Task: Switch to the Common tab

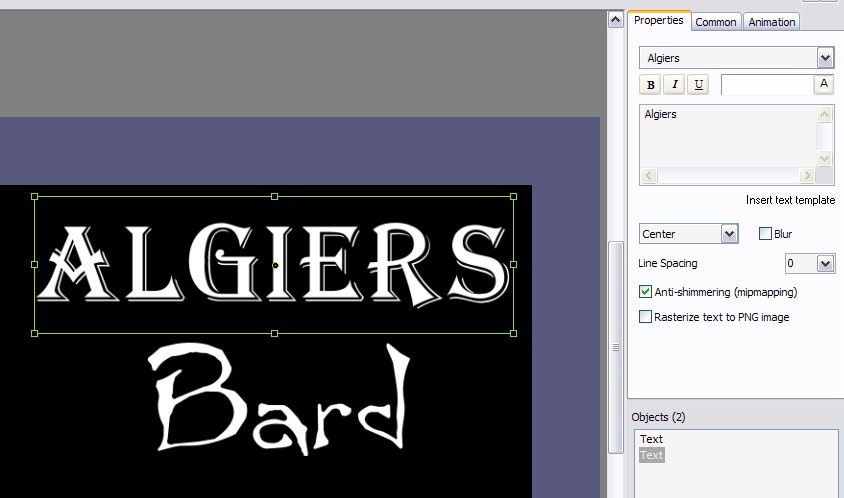Action: [716, 22]
